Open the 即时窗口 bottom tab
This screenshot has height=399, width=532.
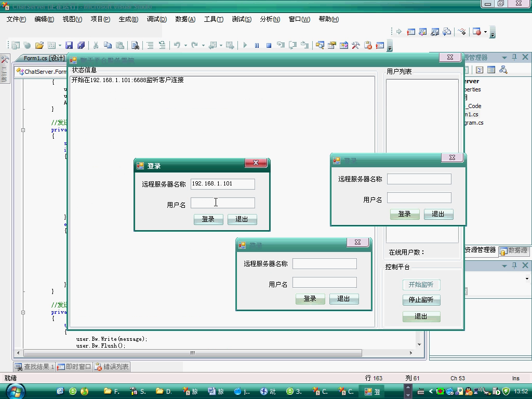click(74, 367)
